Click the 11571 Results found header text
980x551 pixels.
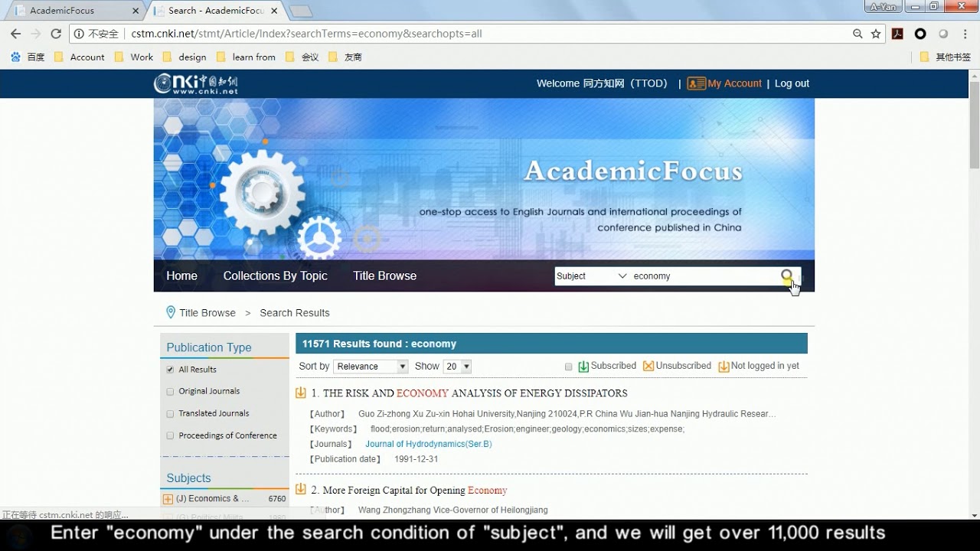(379, 344)
